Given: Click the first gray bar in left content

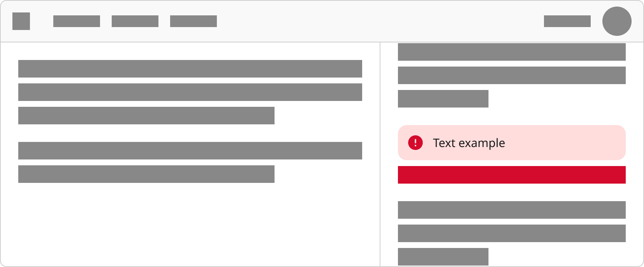Looking at the screenshot, I should click(190, 69).
